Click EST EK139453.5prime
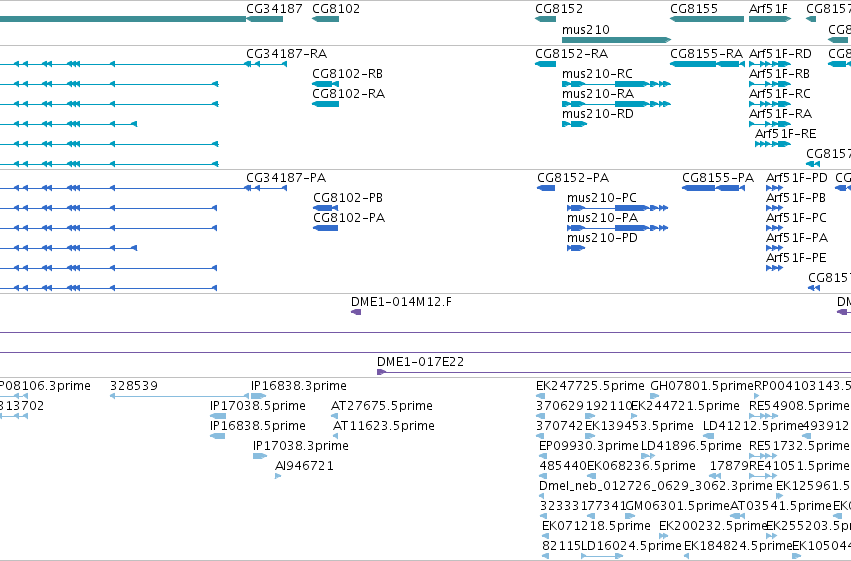The image size is (851, 561). click(639, 426)
